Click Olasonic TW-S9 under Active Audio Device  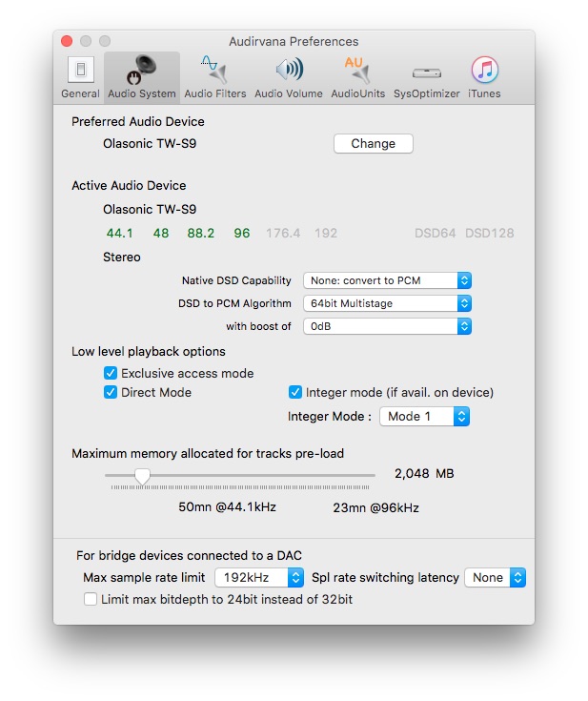150,209
